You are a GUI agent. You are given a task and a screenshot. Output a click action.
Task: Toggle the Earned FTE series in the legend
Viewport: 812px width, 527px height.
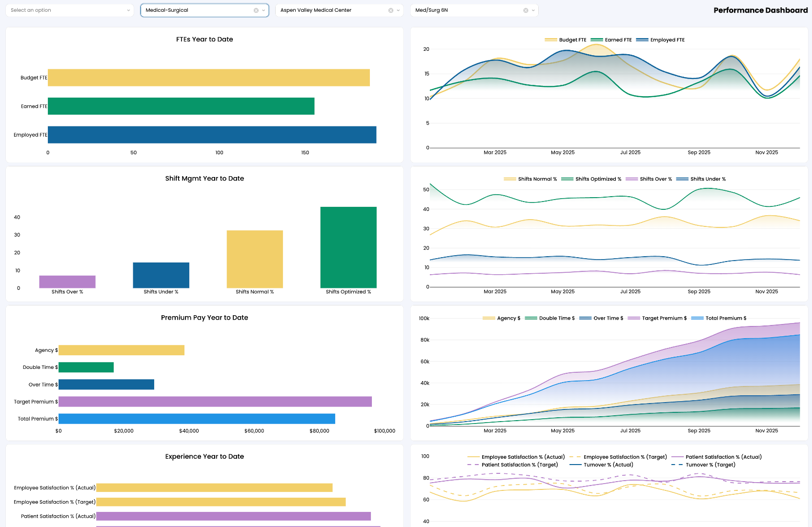point(610,40)
